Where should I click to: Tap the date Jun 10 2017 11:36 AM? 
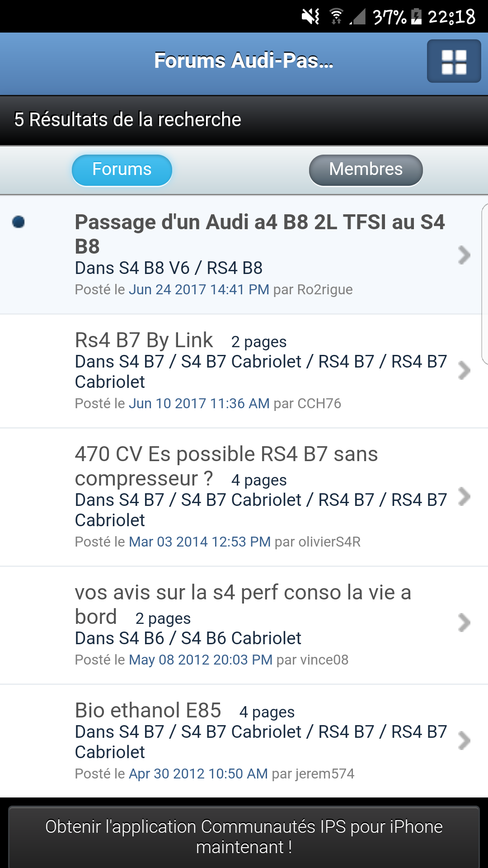click(x=199, y=403)
